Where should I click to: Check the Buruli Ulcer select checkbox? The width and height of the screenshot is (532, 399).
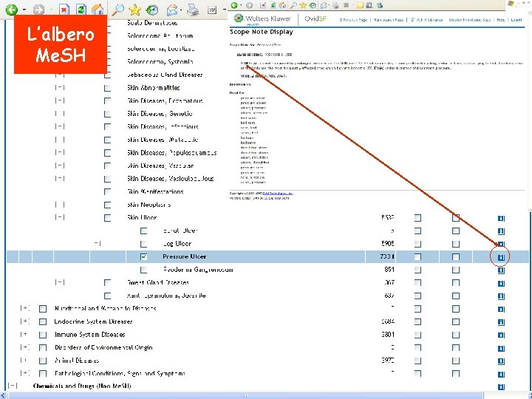(144, 231)
